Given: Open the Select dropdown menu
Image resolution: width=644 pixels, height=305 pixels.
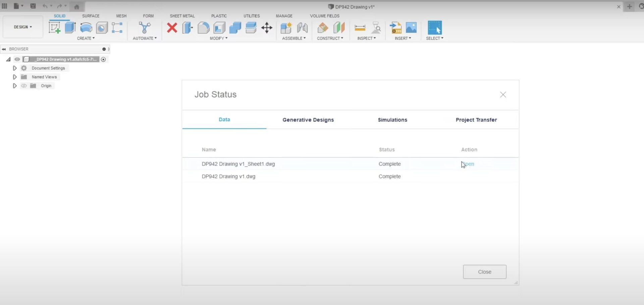Looking at the screenshot, I should (x=435, y=38).
